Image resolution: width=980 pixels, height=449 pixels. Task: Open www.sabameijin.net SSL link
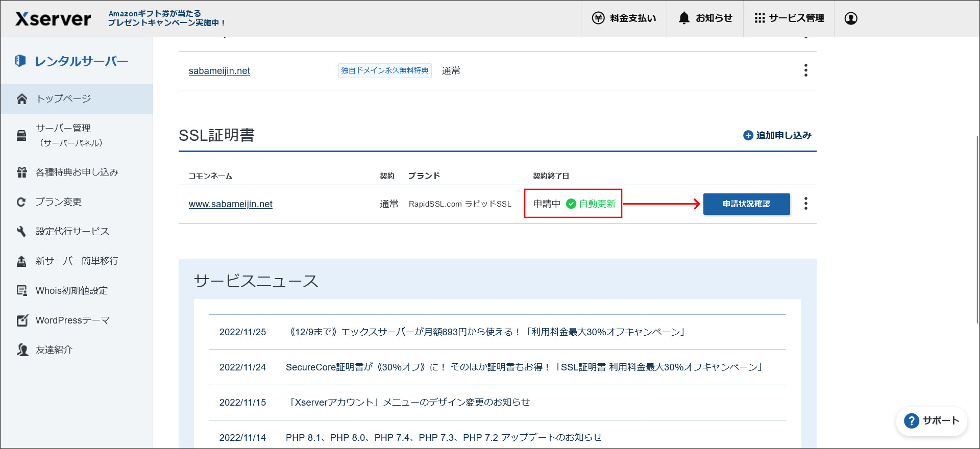[x=231, y=204]
